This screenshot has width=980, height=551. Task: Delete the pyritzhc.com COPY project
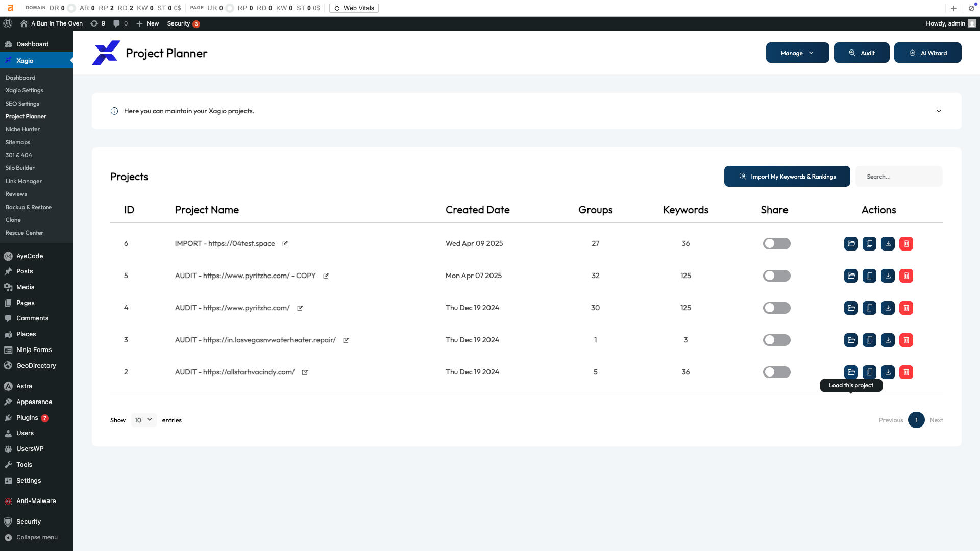(906, 276)
